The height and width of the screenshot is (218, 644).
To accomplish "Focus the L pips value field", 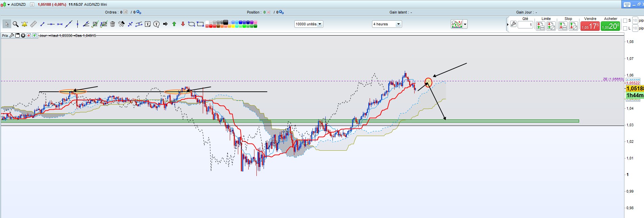I will pos(635,28).
